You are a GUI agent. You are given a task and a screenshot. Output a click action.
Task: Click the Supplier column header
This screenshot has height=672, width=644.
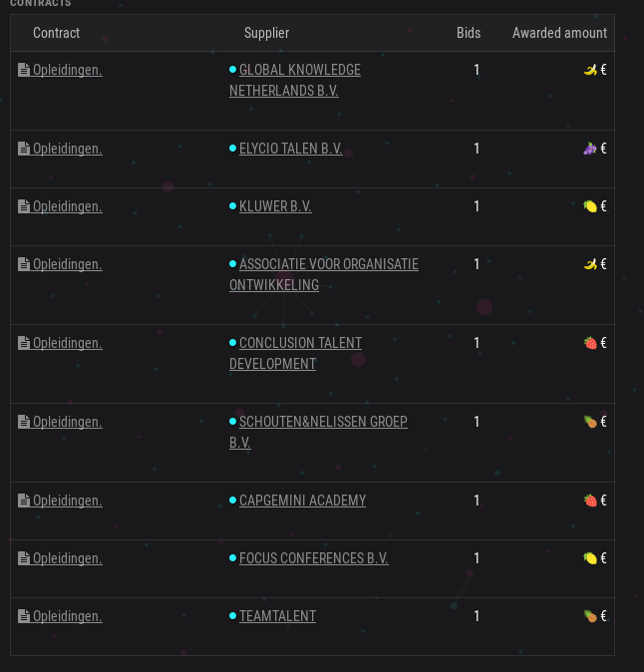266,33
